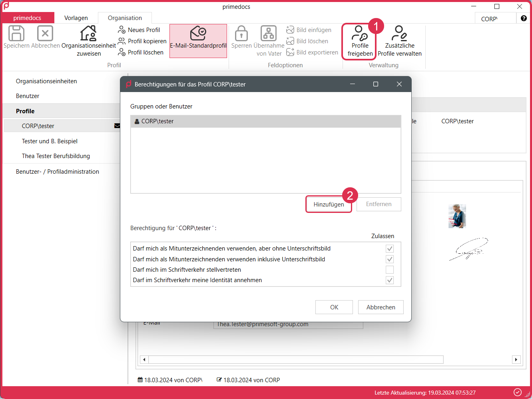Toggle Mitunterzeichnenden ohne Unterschriftsbild checkbox
This screenshot has height=399, width=532.
[390, 249]
